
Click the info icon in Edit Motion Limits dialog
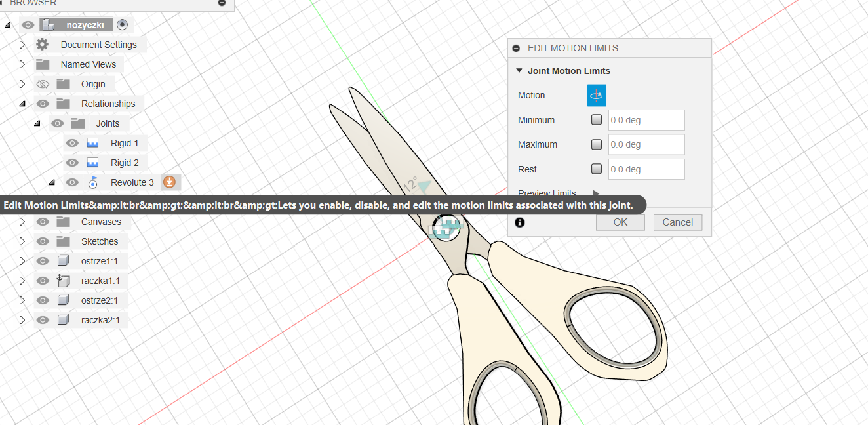click(x=520, y=222)
